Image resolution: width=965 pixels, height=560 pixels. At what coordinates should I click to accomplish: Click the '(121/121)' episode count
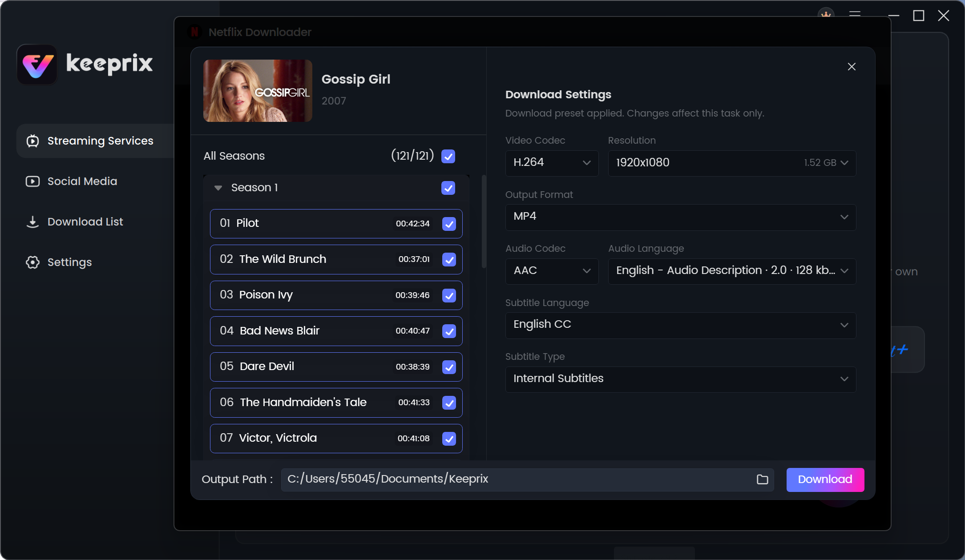412,156
